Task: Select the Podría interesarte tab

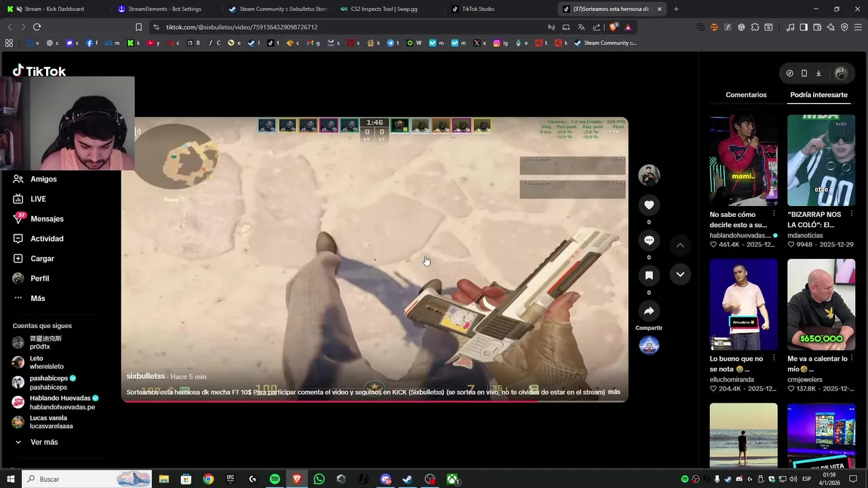Action: (818, 95)
